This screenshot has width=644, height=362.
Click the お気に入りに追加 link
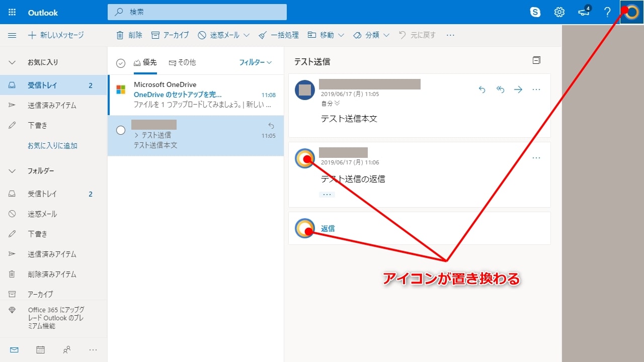[52, 146]
